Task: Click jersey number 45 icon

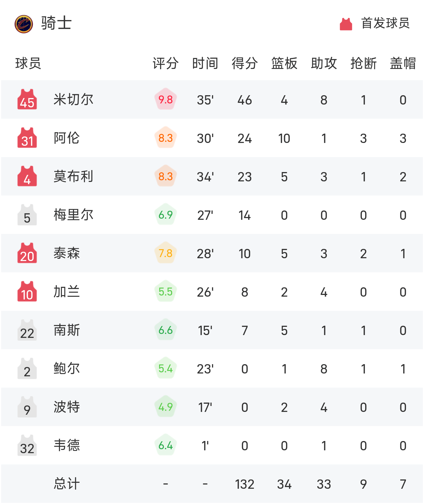Action: point(27,100)
